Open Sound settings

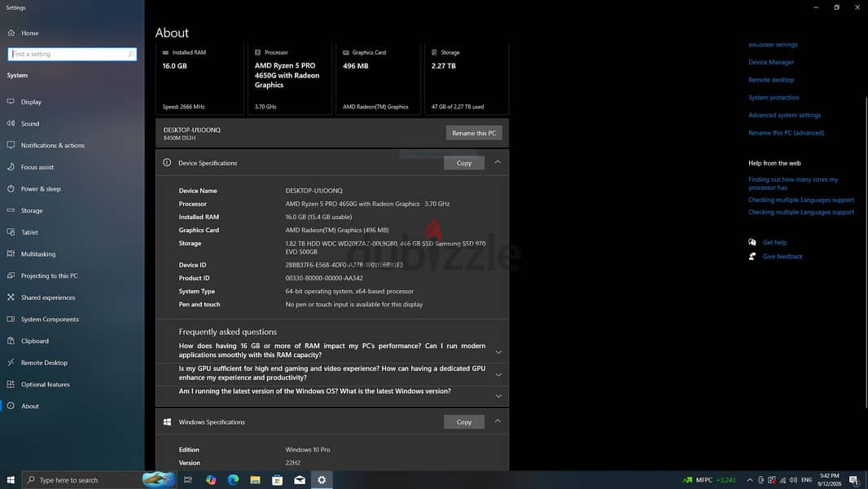click(30, 124)
